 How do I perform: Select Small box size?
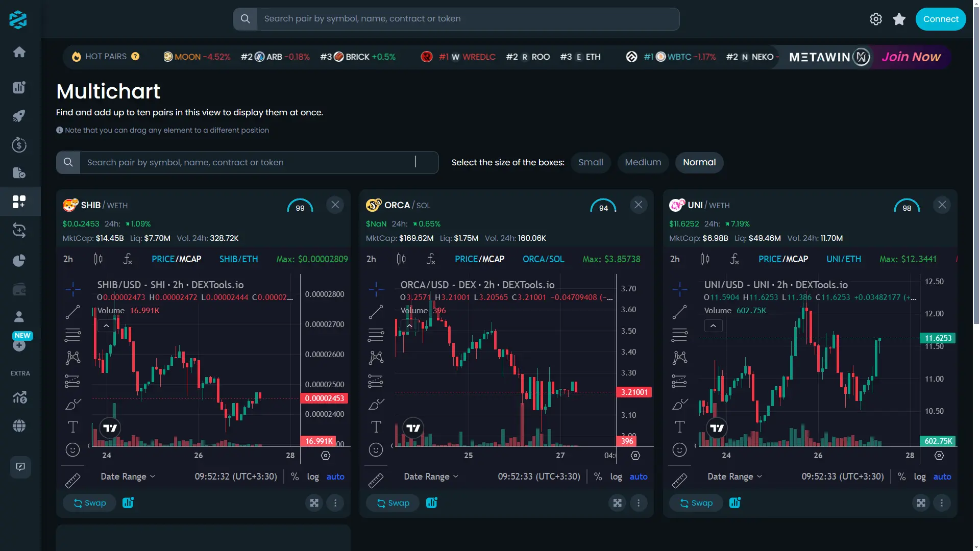591,162
